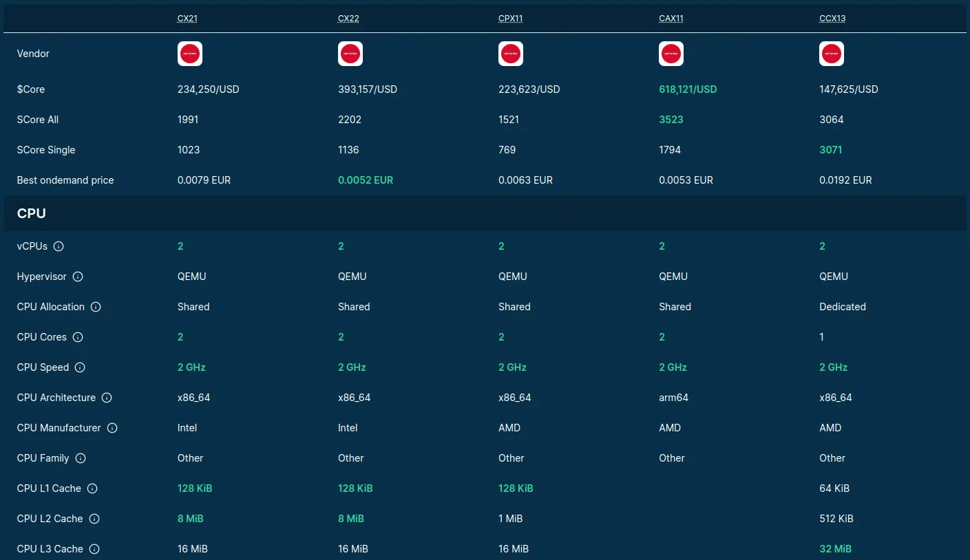The image size is (970, 560).
Task: Select the SCore All value 3064
Action: tap(832, 120)
